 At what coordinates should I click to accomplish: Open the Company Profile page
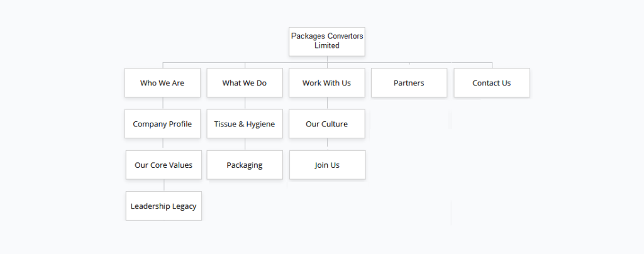click(162, 124)
